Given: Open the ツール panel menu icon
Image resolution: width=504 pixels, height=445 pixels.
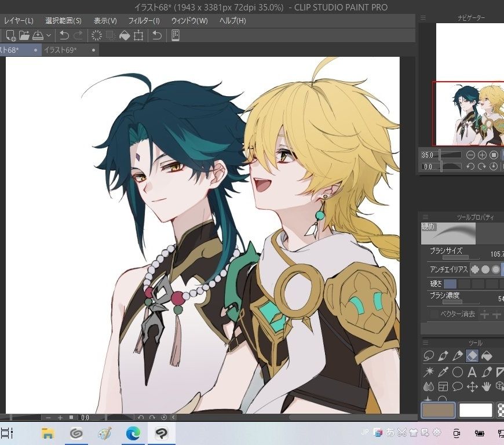Looking at the screenshot, I should click(425, 343).
